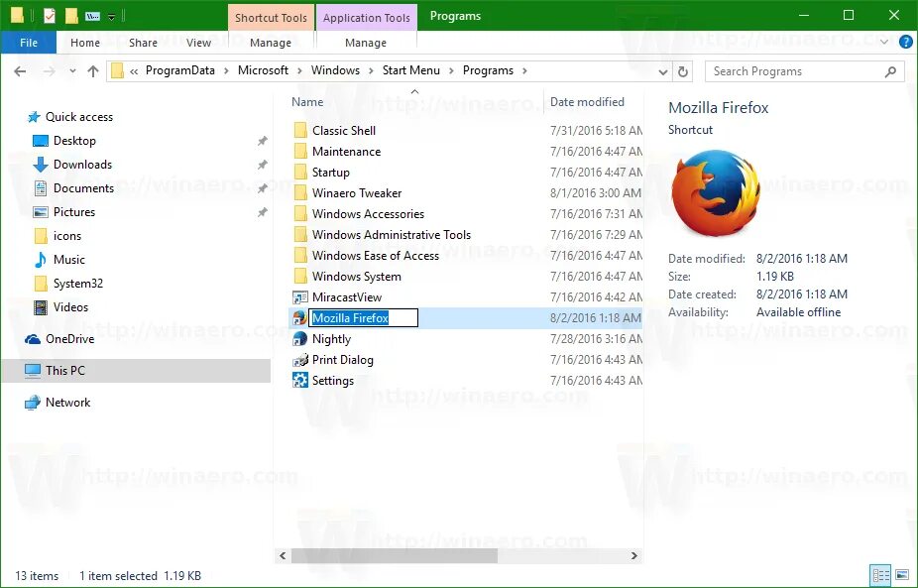Open the address bar history dropdown
918x588 pixels.
[x=663, y=71]
